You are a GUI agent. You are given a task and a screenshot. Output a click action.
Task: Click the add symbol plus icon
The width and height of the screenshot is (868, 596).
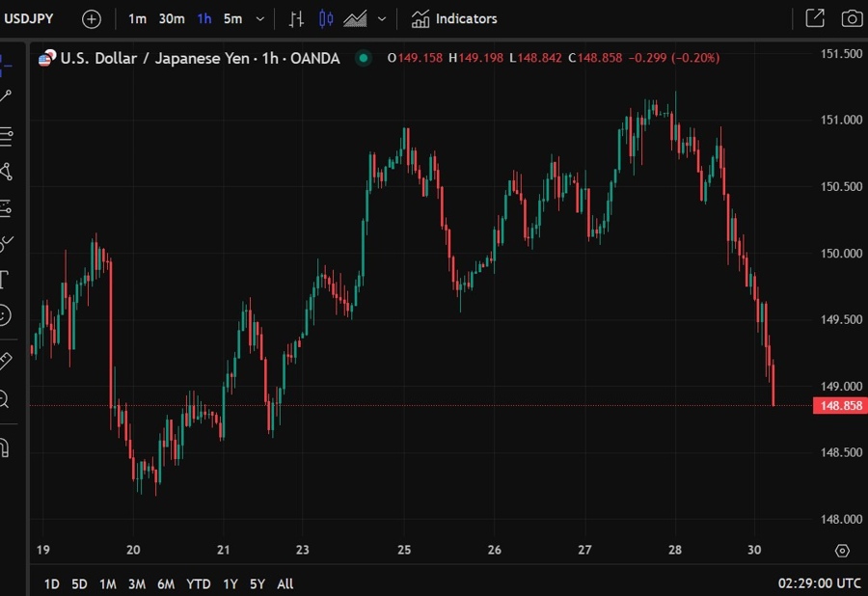click(x=91, y=18)
